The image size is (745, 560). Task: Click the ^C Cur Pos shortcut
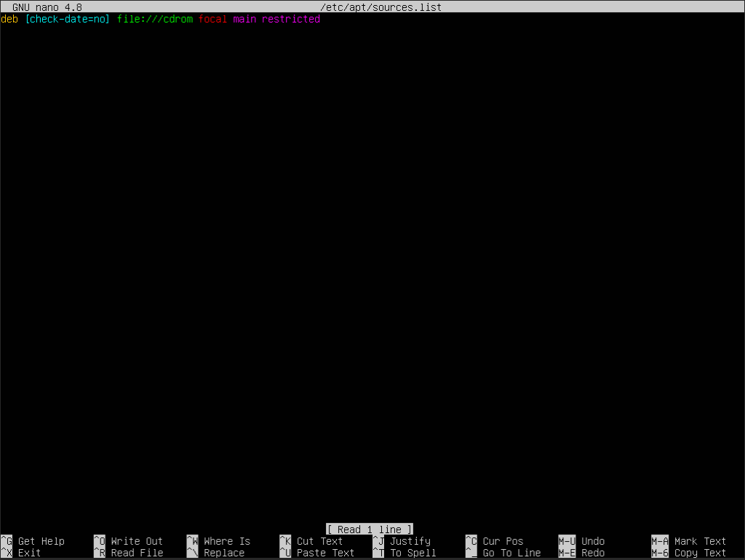point(495,541)
